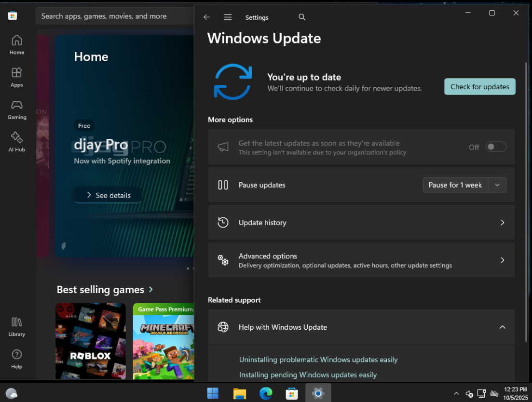Open Update history page
The height and width of the screenshot is (402, 532).
coord(361,223)
